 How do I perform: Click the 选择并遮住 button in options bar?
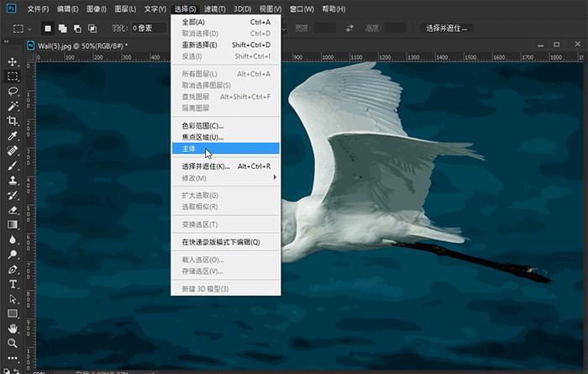tap(446, 28)
